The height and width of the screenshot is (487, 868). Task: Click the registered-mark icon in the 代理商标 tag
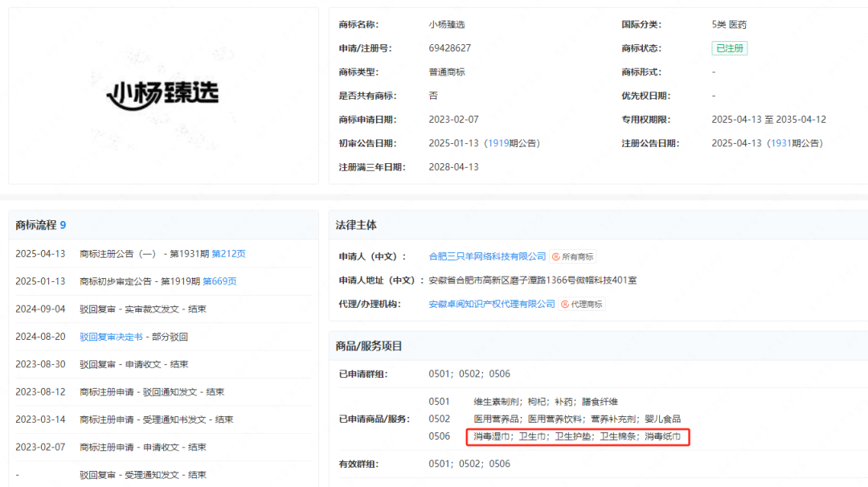tap(565, 305)
